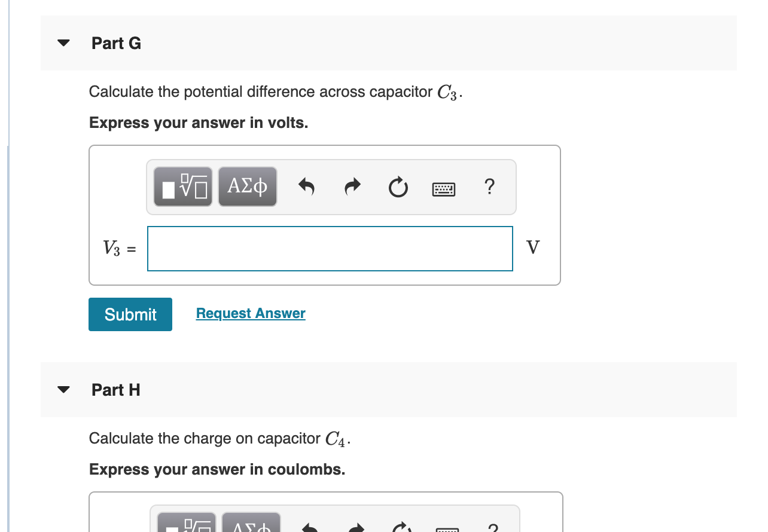Viewport: 768px width, 532px height.
Task: Redo the last change in the answer box
Action: [352, 186]
